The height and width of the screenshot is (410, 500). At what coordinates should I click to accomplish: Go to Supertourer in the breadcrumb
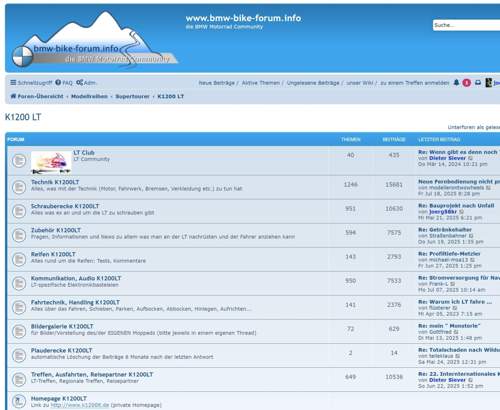132,96
